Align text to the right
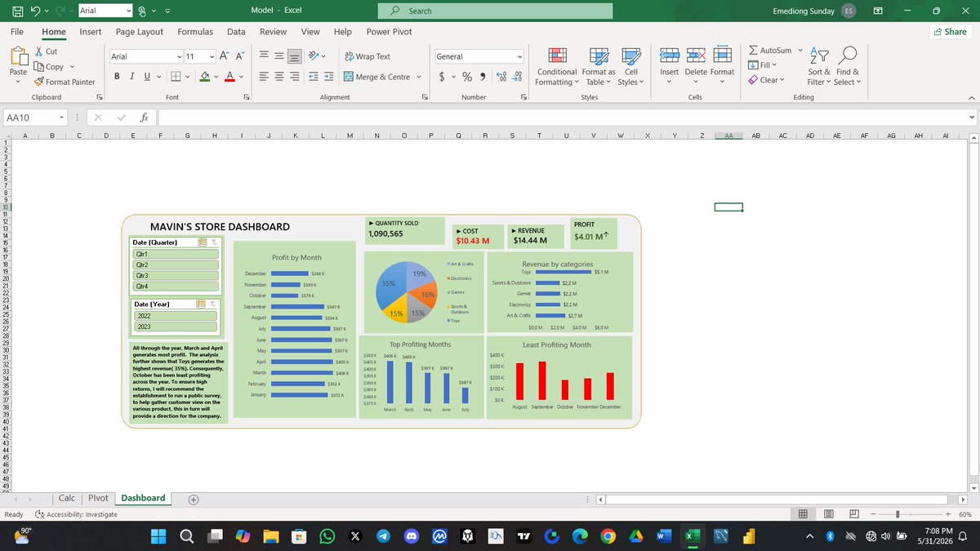This screenshot has width=980, height=551. pos(296,77)
